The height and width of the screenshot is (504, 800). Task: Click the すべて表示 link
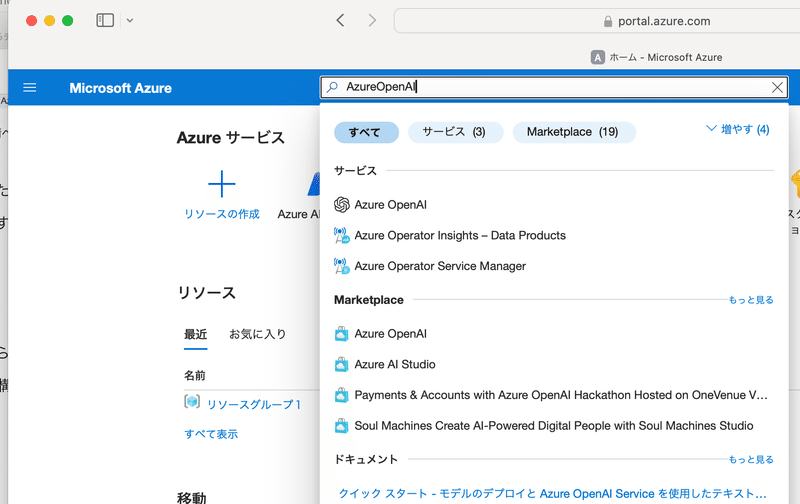pyautogui.click(x=211, y=434)
